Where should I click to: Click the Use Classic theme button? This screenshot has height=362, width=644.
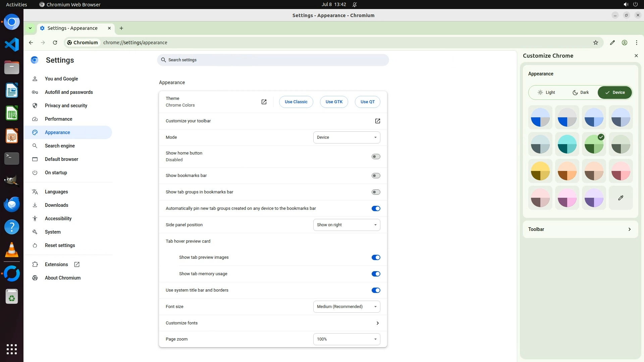(296, 102)
